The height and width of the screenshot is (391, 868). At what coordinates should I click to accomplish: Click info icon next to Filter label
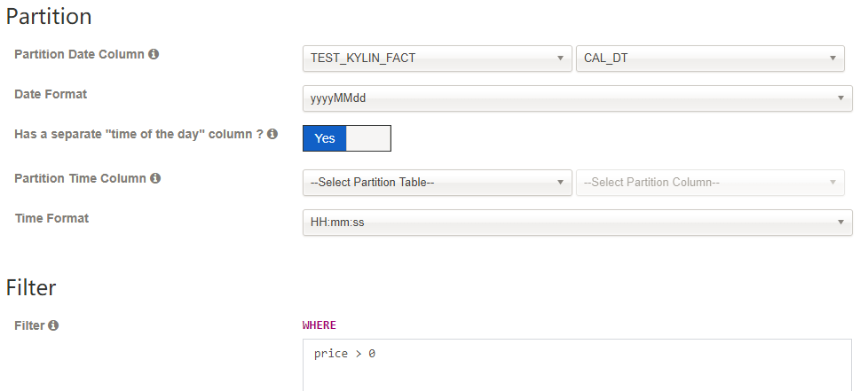tap(53, 325)
